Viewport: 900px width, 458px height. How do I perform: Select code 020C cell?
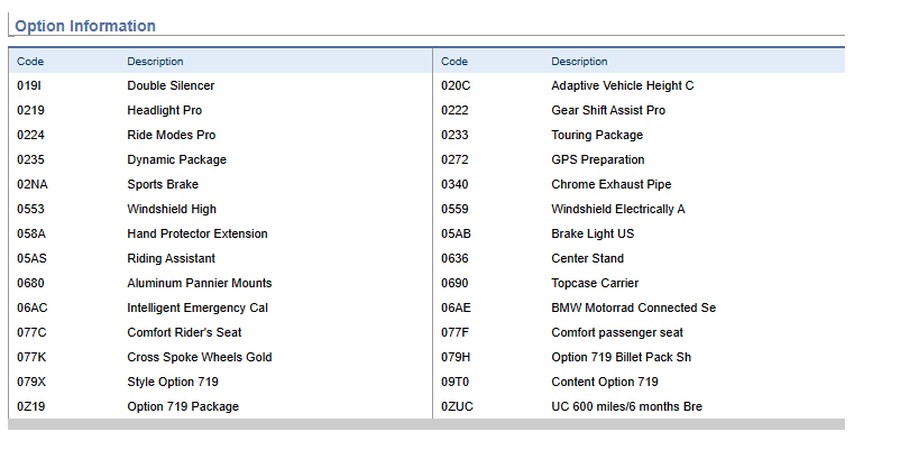(x=456, y=86)
